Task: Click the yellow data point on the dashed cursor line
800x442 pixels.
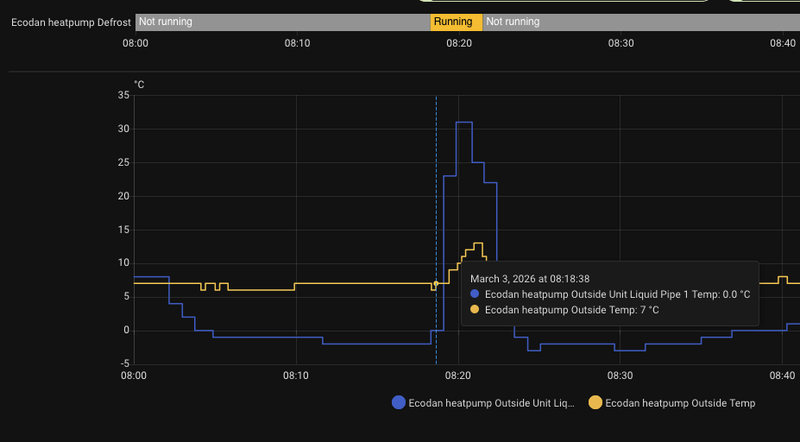Action: click(x=436, y=283)
